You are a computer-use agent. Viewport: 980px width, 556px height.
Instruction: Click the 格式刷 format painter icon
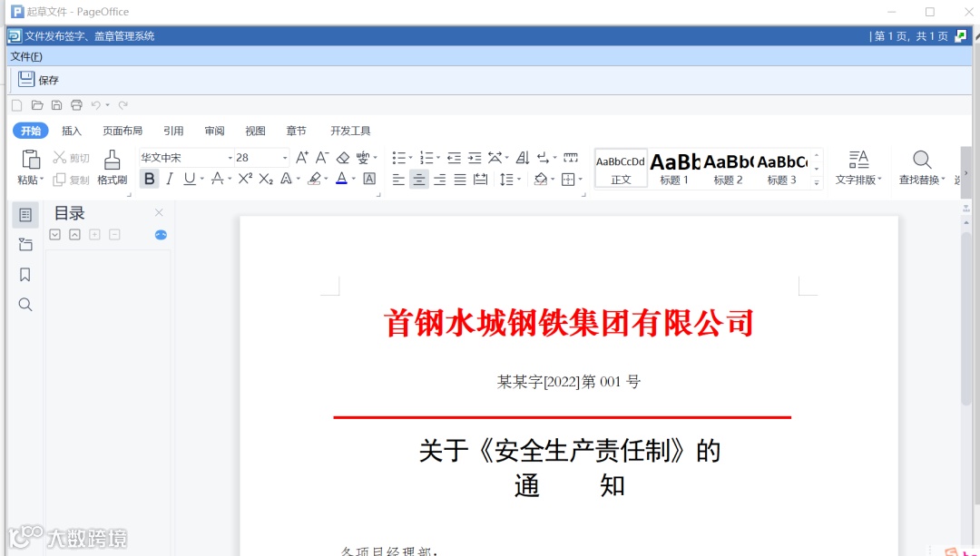[113, 167]
